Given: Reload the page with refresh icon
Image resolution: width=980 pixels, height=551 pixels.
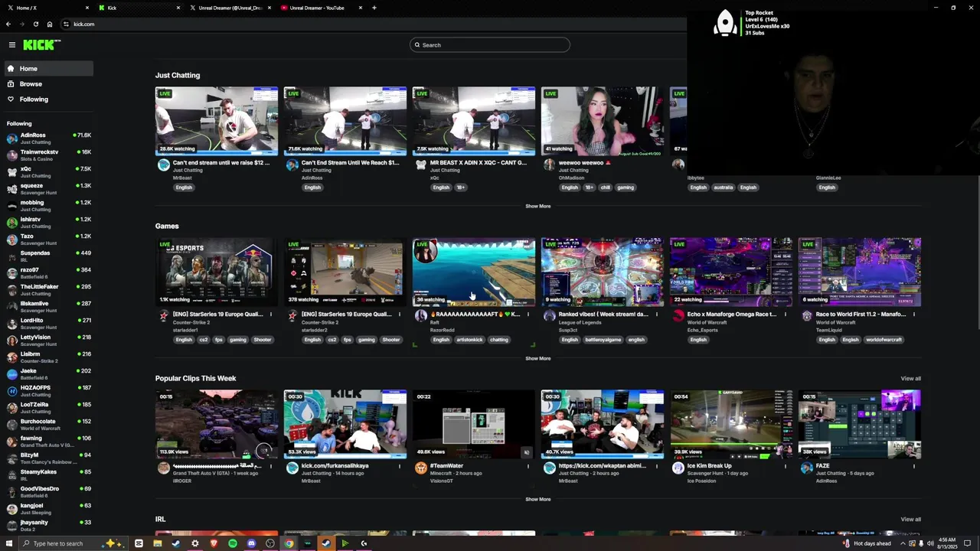Looking at the screenshot, I should 35,24.
